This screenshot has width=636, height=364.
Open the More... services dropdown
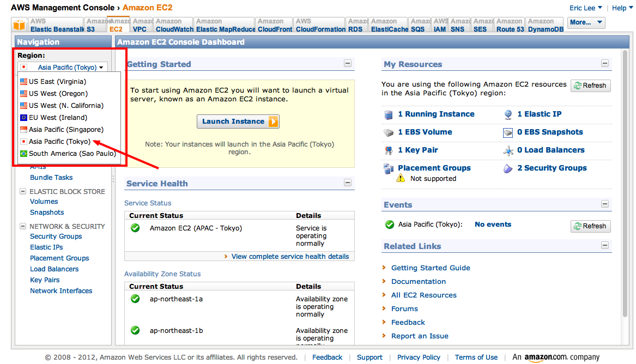[586, 23]
